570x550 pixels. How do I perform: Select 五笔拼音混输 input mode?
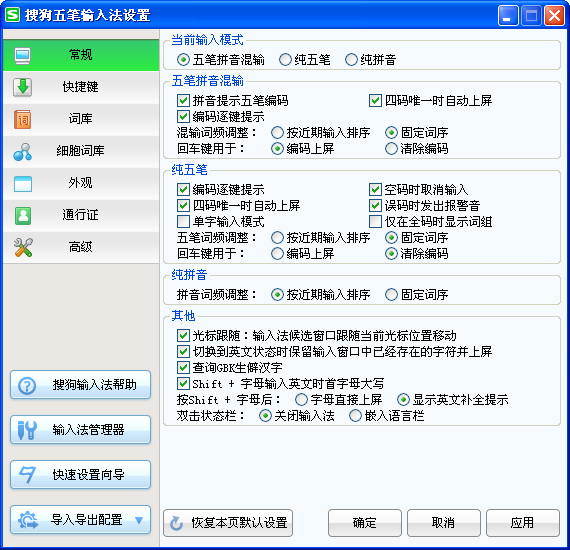click(183, 60)
